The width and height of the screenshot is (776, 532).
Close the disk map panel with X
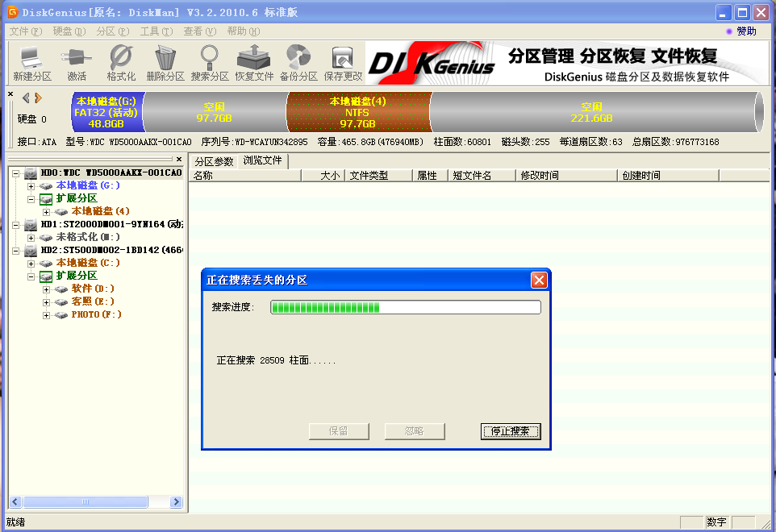coord(10,94)
